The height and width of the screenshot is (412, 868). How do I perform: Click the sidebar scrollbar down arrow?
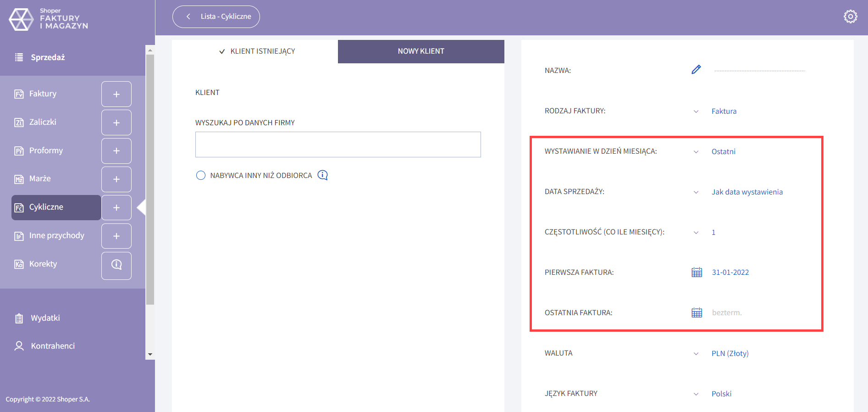[x=150, y=355]
